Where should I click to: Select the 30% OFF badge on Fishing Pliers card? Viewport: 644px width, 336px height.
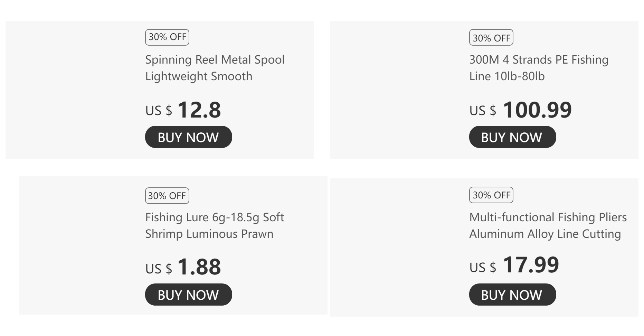pos(491,195)
